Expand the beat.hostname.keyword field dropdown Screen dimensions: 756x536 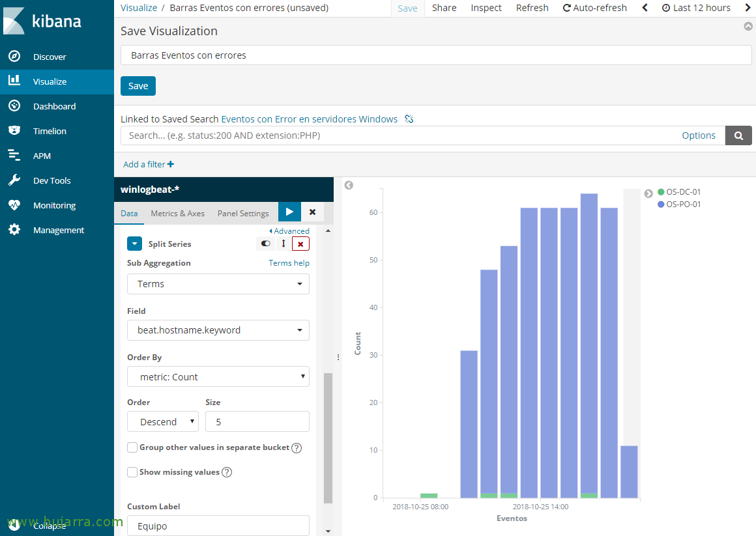(218, 330)
